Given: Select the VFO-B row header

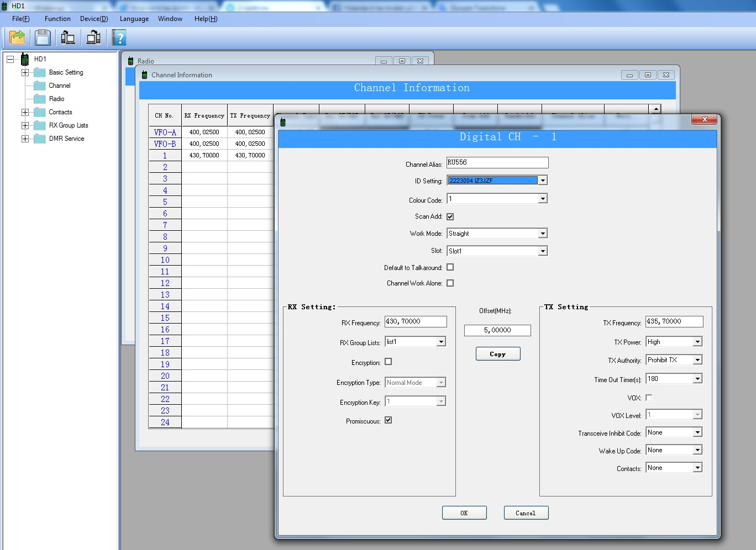Looking at the screenshot, I should pyautogui.click(x=165, y=144).
